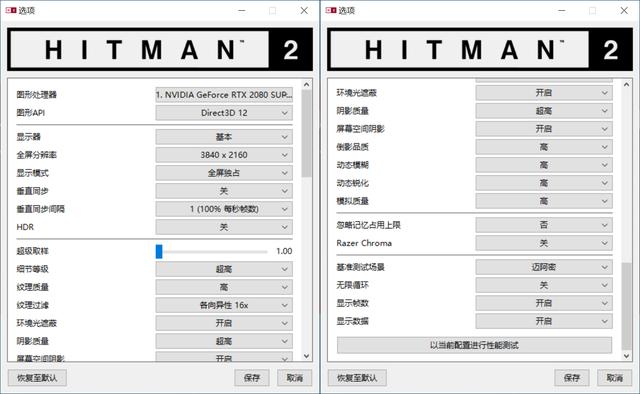640x394 pixels.
Task: Open the 显示模式 dropdown
Action: (224, 173)
